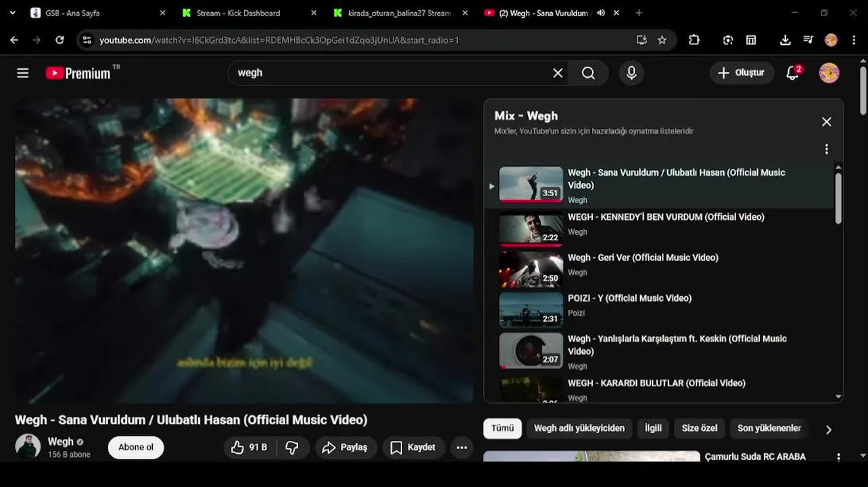Viewport: 868px width, 487px height.
Task: Open browser downloads
Action: (x=785, y=40)
